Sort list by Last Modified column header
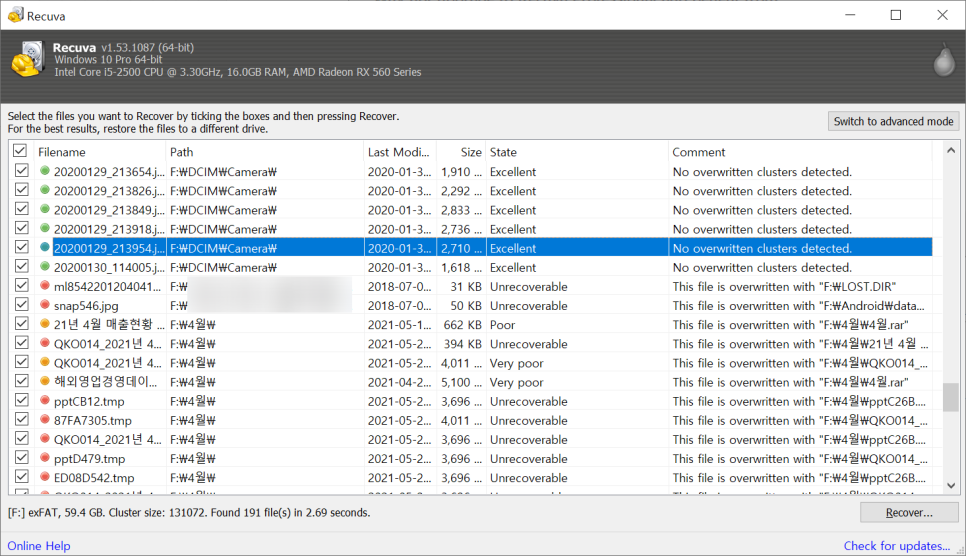 (x=400, y=152)
